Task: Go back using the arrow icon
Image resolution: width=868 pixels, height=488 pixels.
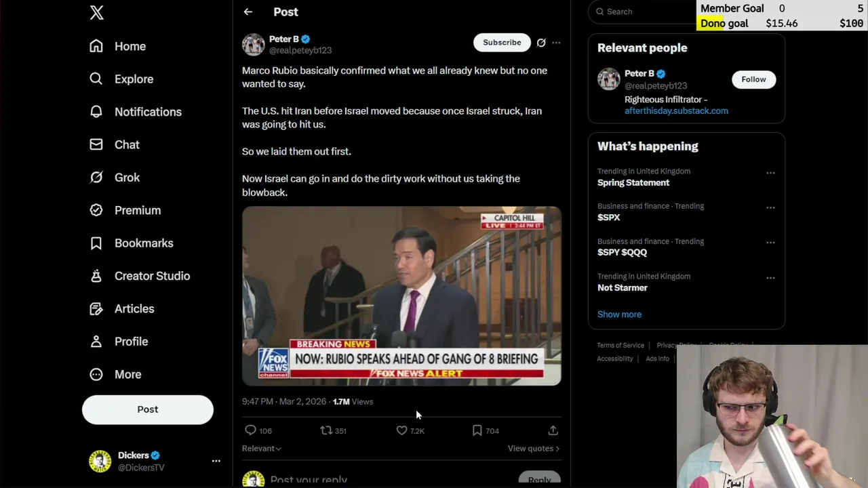Action: tap(248, 12)
